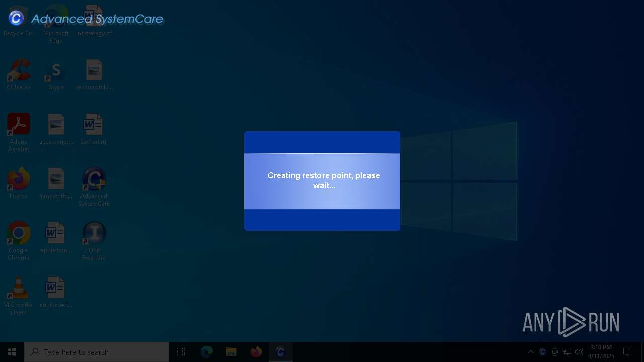Viewport: 644px width, 362px height.
Task: Click the Advanced SystemCare logo banner
Action: coord(86,19)
